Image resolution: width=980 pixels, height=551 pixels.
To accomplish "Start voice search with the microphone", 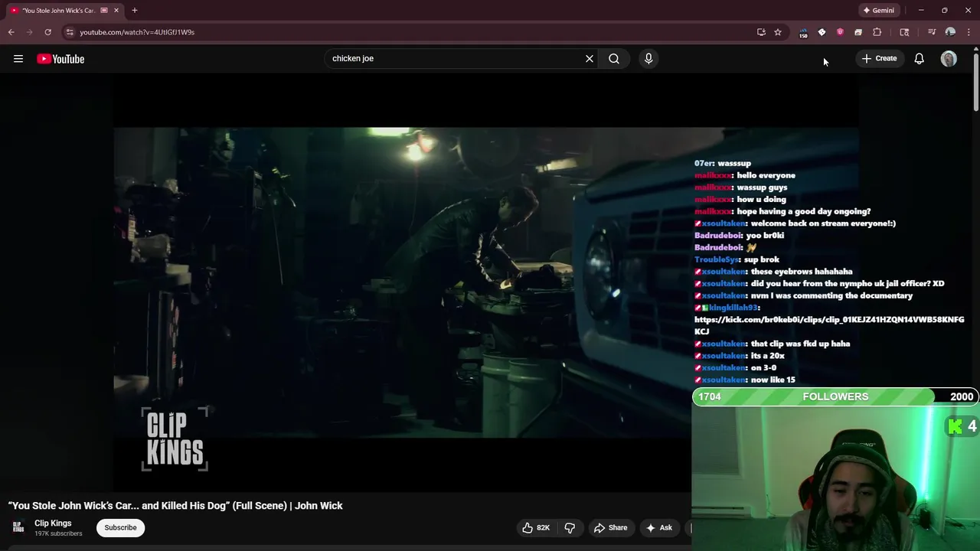I will coord(648,58).
